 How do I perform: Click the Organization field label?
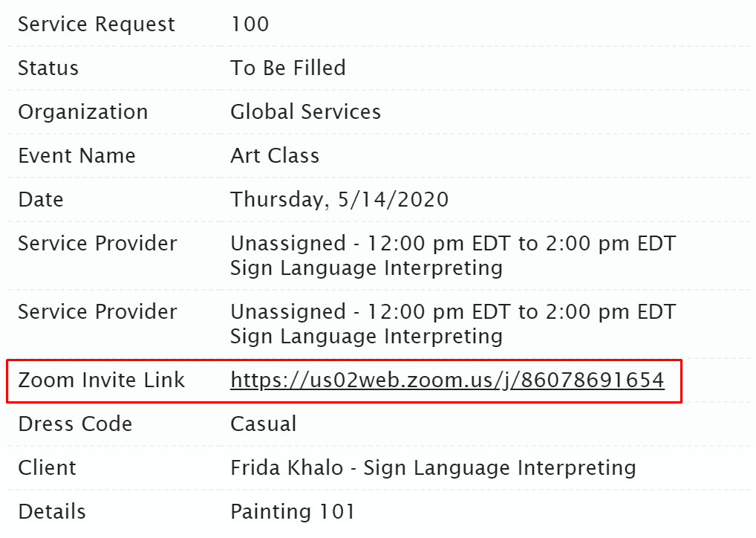click(83, 112)
